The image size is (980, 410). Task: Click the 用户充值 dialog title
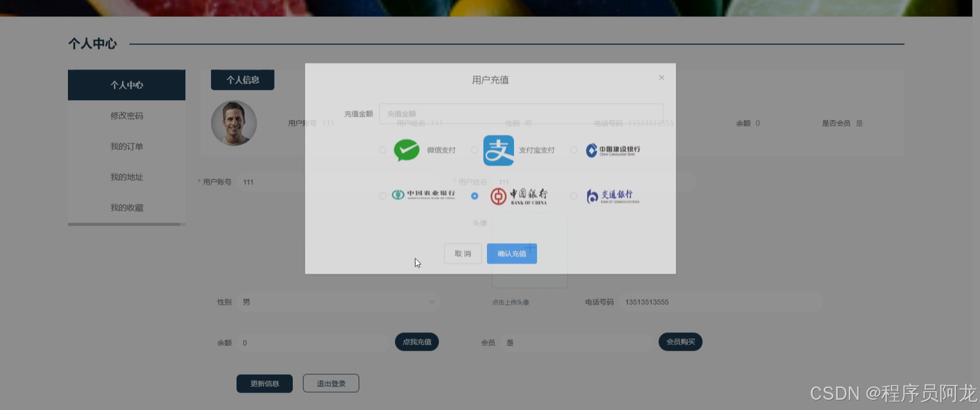coord(490,80)
